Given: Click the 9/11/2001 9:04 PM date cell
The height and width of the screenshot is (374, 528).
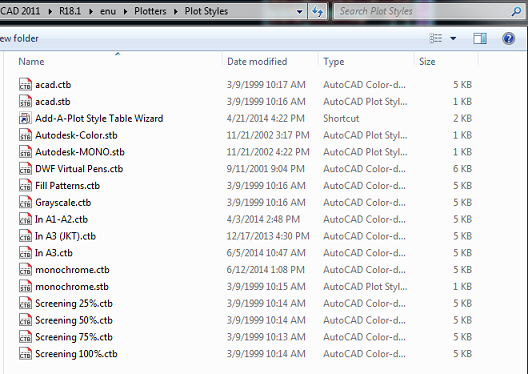Looking at the screenshot, I should (265, 169).
